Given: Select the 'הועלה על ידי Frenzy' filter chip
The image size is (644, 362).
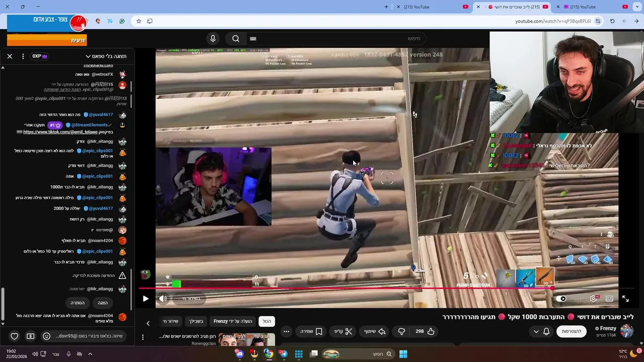Looking at the screenshot, I should coord(233,321).
